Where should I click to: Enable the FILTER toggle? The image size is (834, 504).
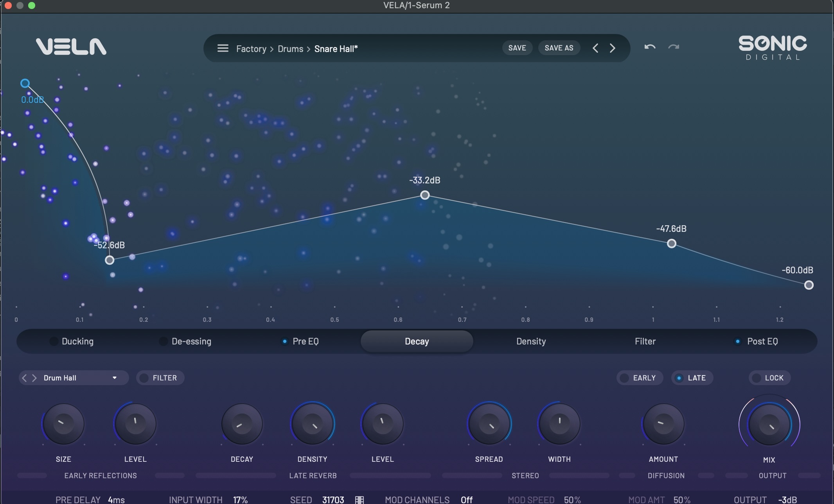[x=160, y=378]
